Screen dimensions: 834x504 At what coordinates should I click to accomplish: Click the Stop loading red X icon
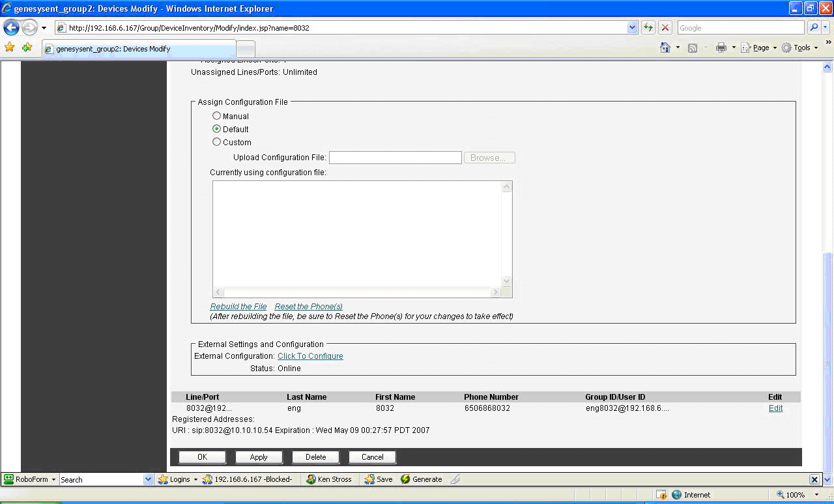pos(665,28)
